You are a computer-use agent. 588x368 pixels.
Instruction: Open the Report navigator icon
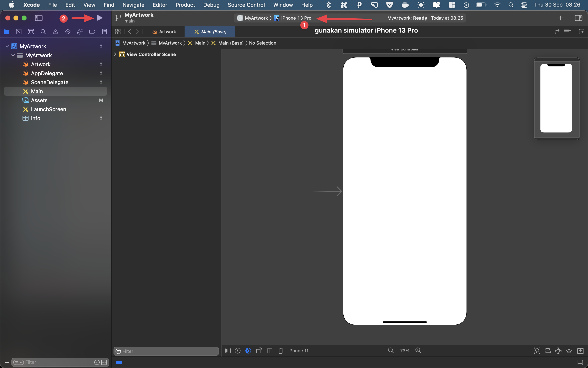(105, 32)
